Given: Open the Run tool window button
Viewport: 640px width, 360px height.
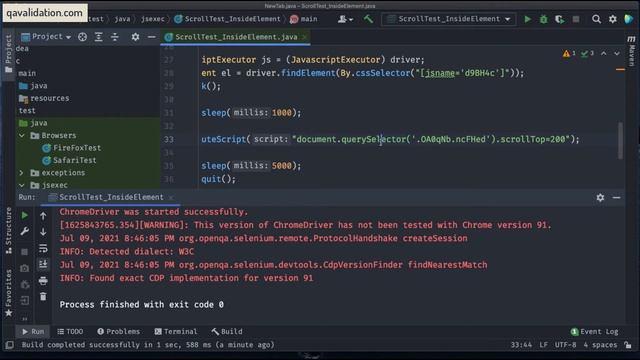Looking at the screenshot, I should coord(33,331).
